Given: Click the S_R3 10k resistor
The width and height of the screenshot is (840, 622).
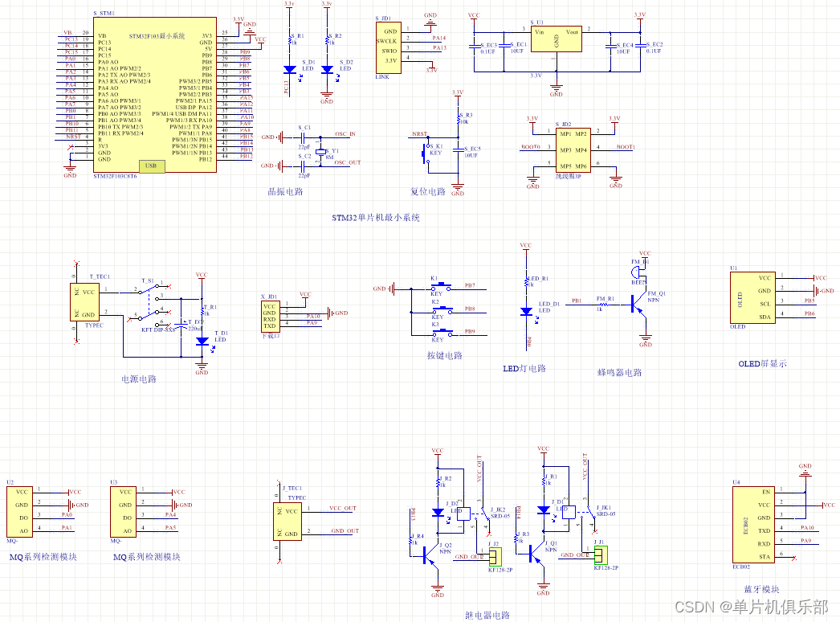Looking at the screenshot, I should click(459, 120).
